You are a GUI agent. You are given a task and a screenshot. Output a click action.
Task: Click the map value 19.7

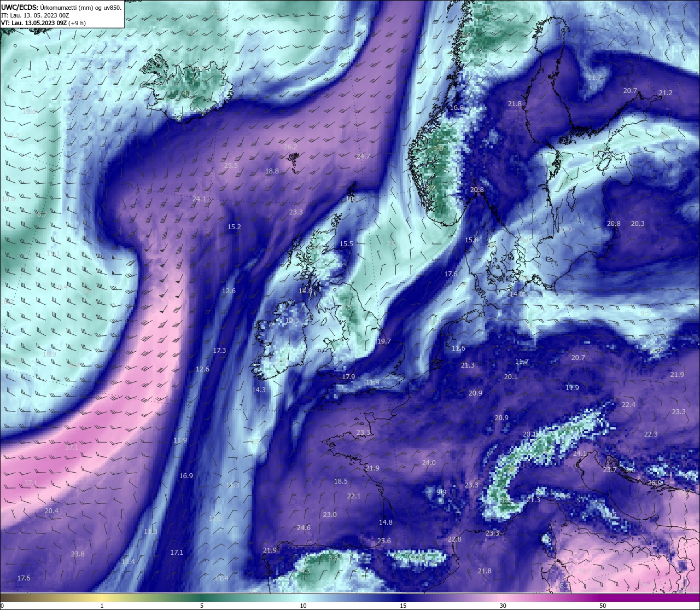(384, 341)
